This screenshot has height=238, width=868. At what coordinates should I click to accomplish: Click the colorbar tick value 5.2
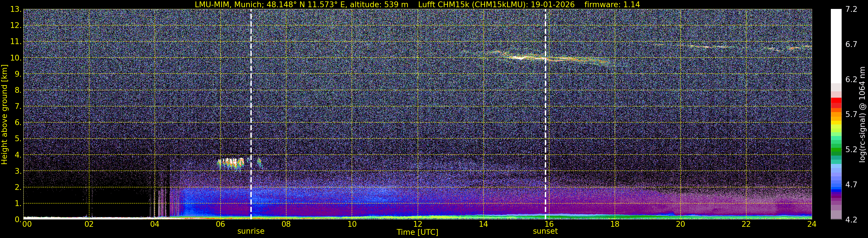point(851,149)
